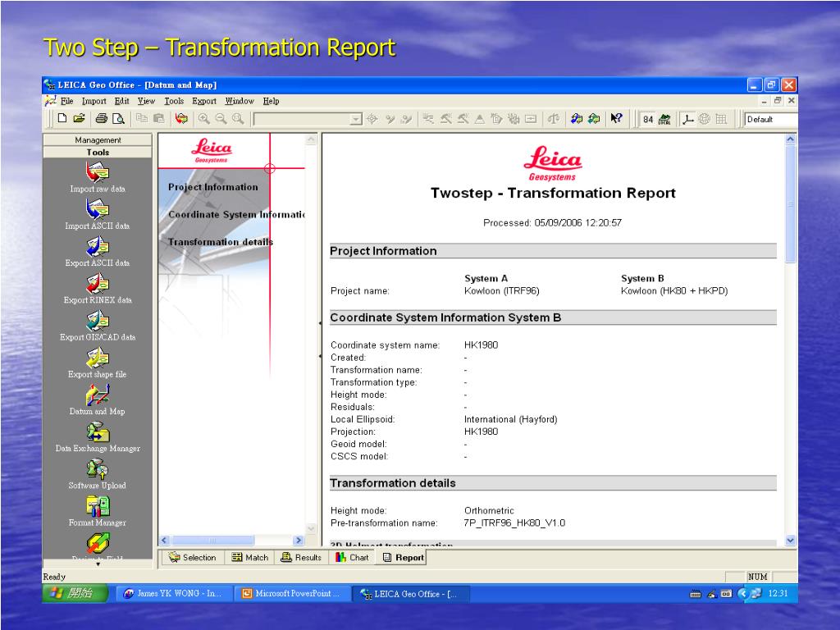The width and height of the screenshot is (840, 630).
Task: Open the Default coordinate format dropdown
Action: pos(771,119)
